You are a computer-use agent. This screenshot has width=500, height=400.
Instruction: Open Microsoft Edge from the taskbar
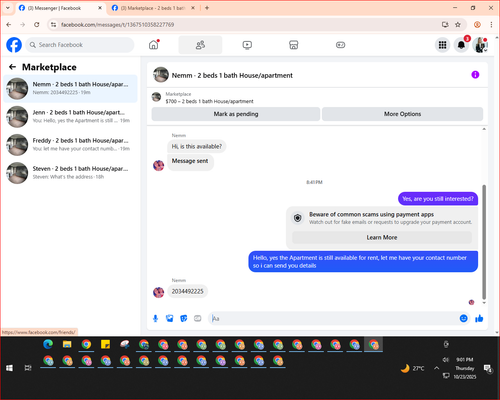click(x=48, y=344)
